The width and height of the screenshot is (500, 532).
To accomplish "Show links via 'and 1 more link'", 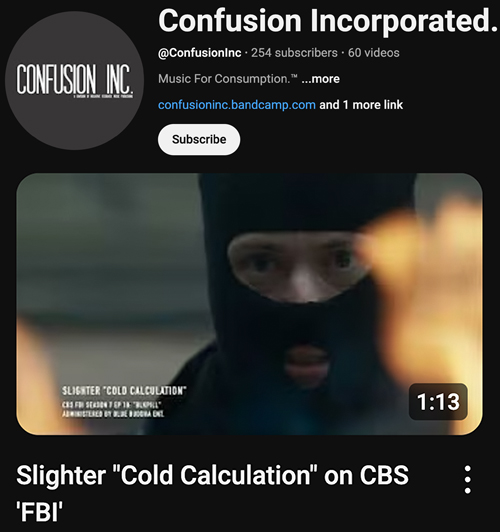I will click(x=361, y=105).
